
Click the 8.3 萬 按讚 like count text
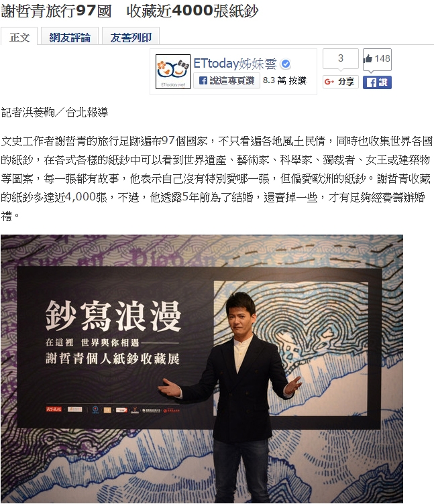point(285,80)
